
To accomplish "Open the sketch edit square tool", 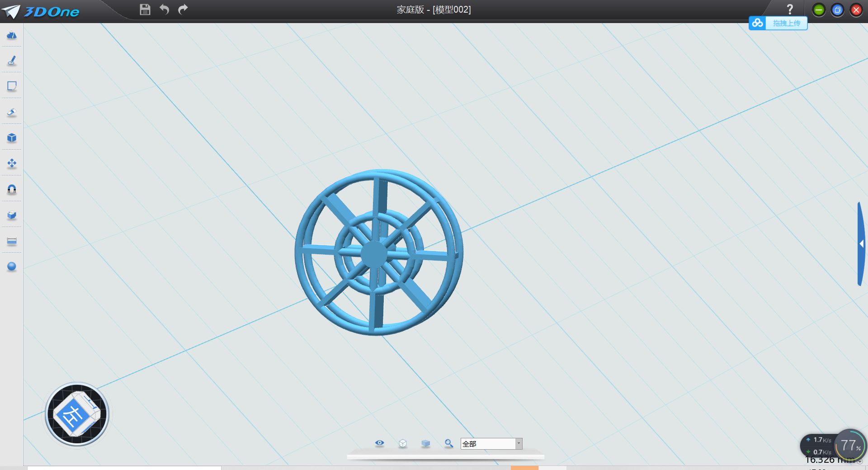I will (x=12, y=86).
